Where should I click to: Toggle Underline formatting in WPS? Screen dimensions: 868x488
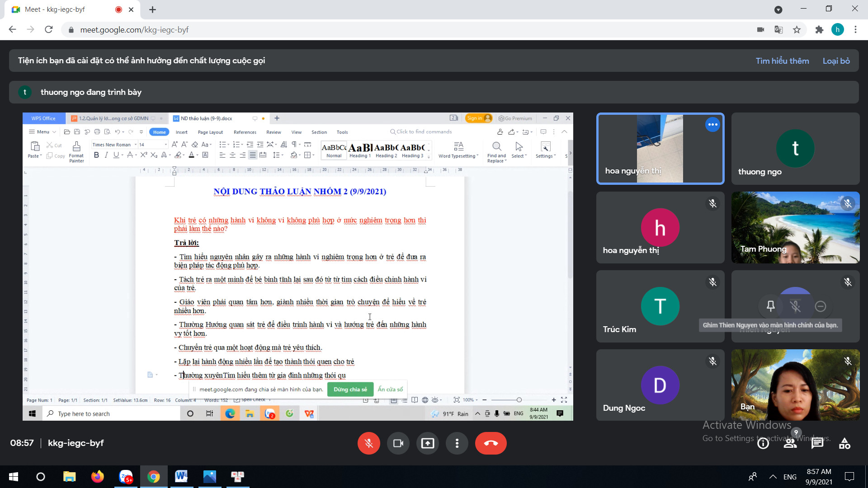[116, 155]
